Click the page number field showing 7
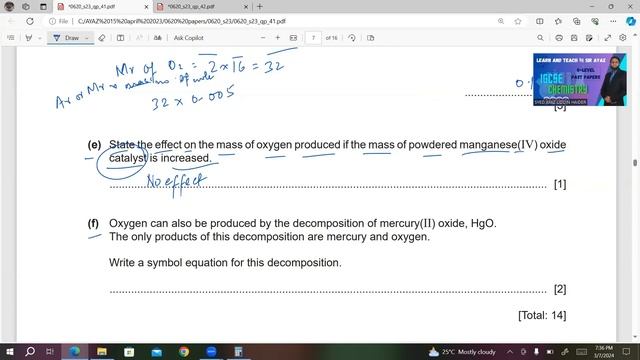This screenshot has height=360, width=640. pyautogui.click(x=313, y=38)
